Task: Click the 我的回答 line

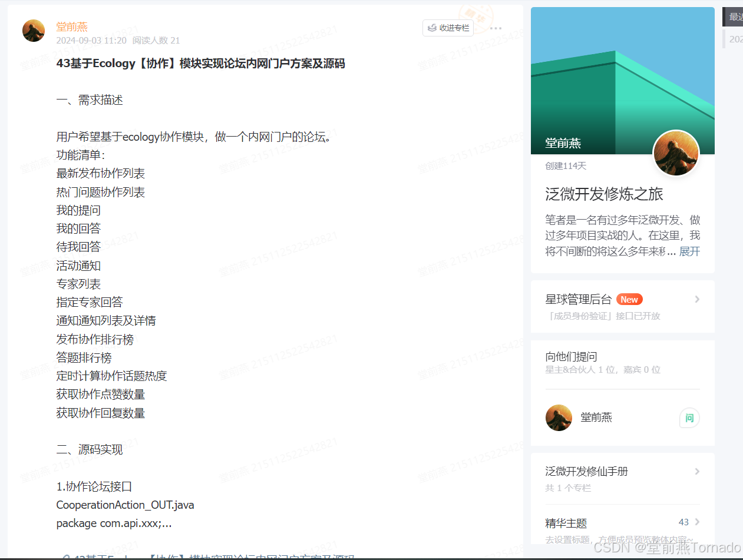Action: (78, 228)
